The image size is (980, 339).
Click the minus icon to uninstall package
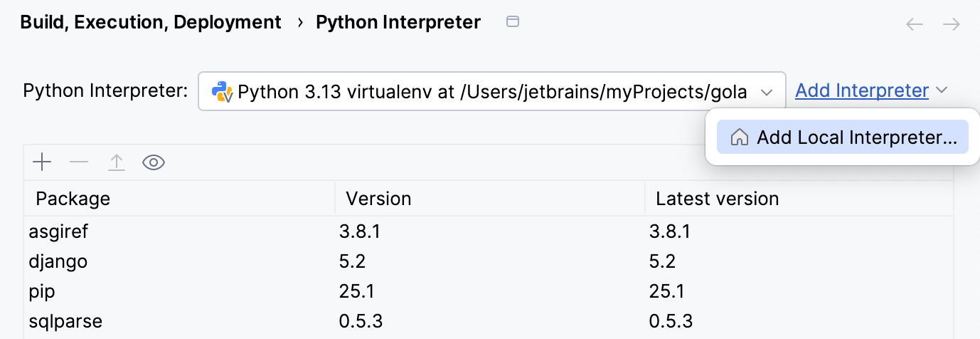[x=79, y=163]
